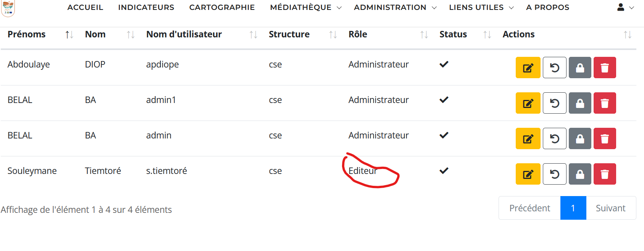Expand the MÉDIATHÈQUE dropdown menu
This screenshot has width=644, height=251.
coord(306,7)
